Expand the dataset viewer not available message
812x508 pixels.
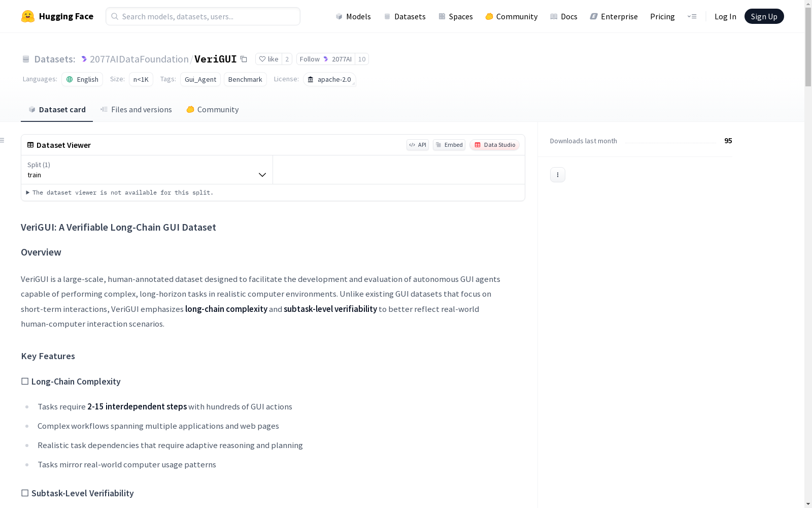[120, 193]
